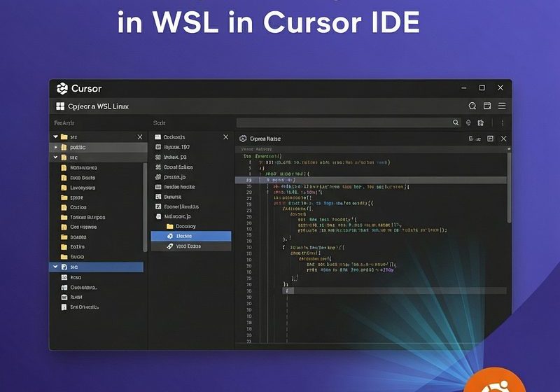Click the building icon right of the search bar
The width and height of the screenshot is (560, 392).
(x=481, y=122)
